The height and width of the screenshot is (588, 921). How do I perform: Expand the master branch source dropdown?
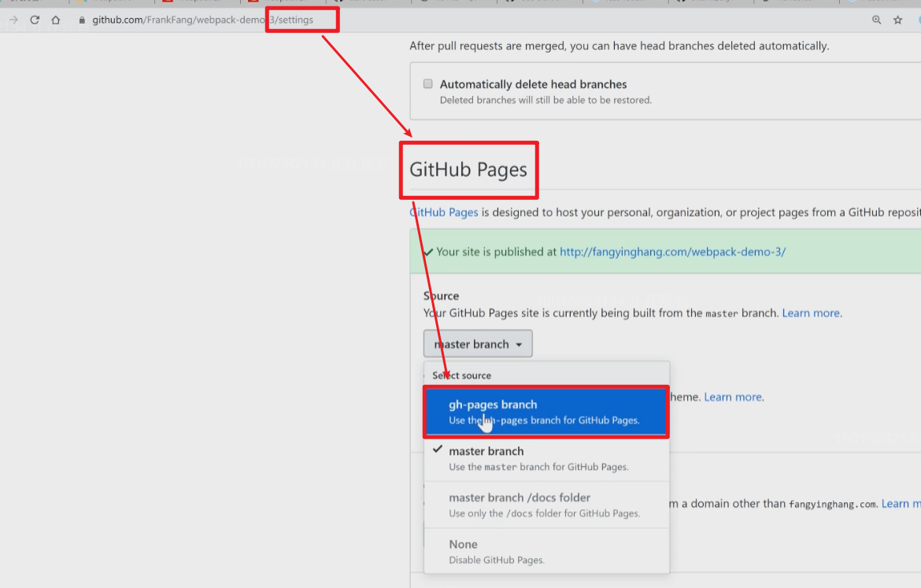[478, 344]
